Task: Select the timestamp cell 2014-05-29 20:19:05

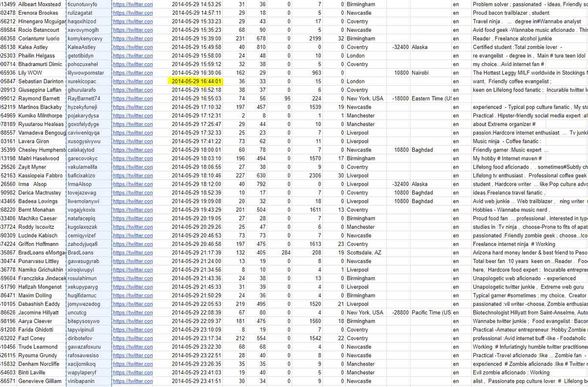Action: (x=196, y=218)
